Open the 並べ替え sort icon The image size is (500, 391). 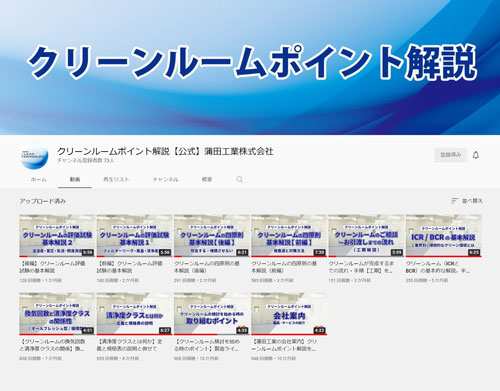[x=454, y=201]
